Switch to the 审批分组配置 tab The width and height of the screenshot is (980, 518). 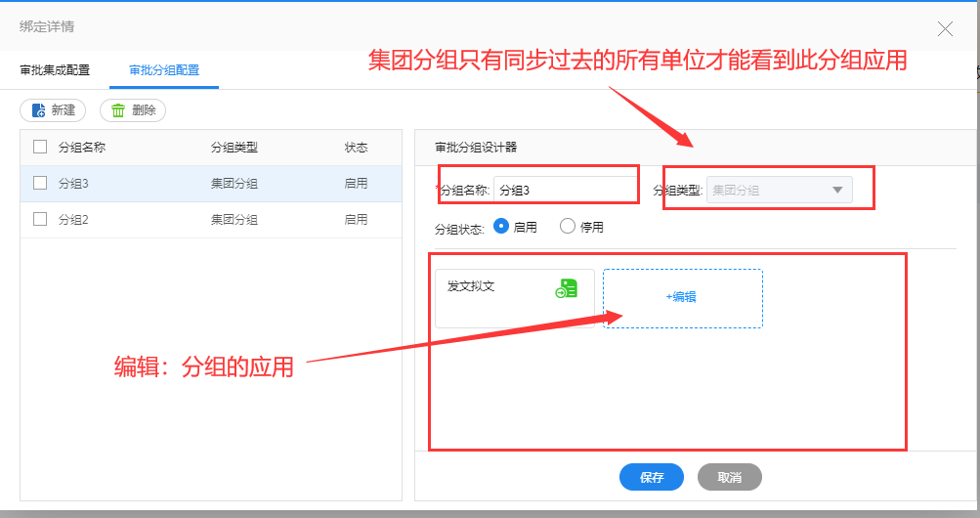164,70
